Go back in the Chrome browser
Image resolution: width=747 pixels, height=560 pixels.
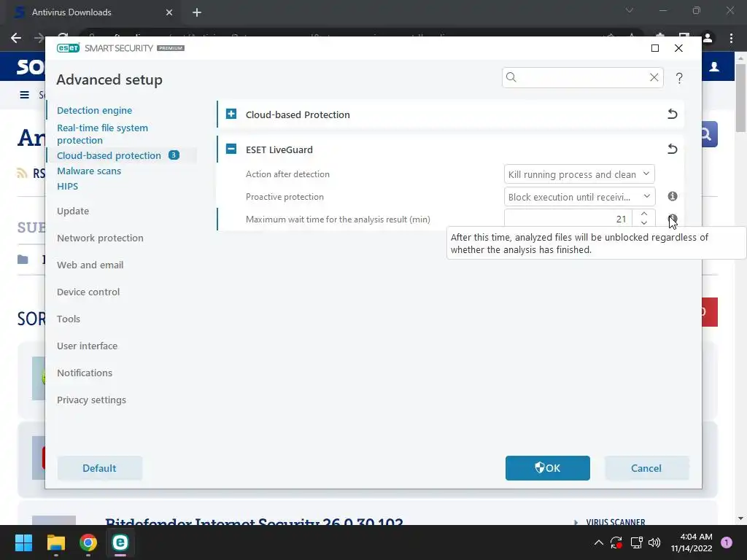pyautogui.click(x=16, y=38)
